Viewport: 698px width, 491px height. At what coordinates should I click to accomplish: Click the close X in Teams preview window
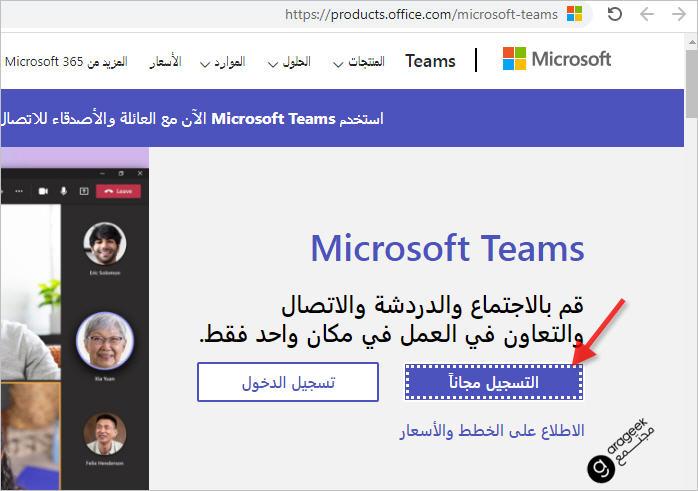[140, 173]
